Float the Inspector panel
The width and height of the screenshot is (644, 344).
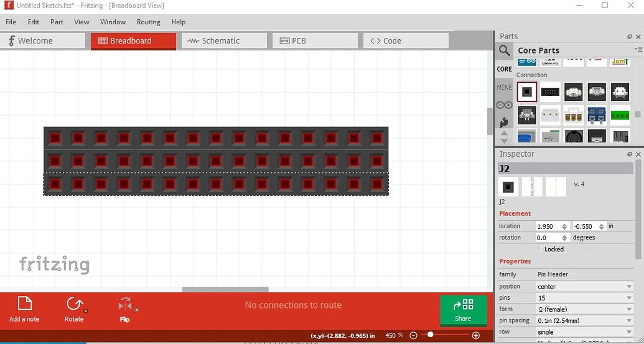[x=630, y=154]
